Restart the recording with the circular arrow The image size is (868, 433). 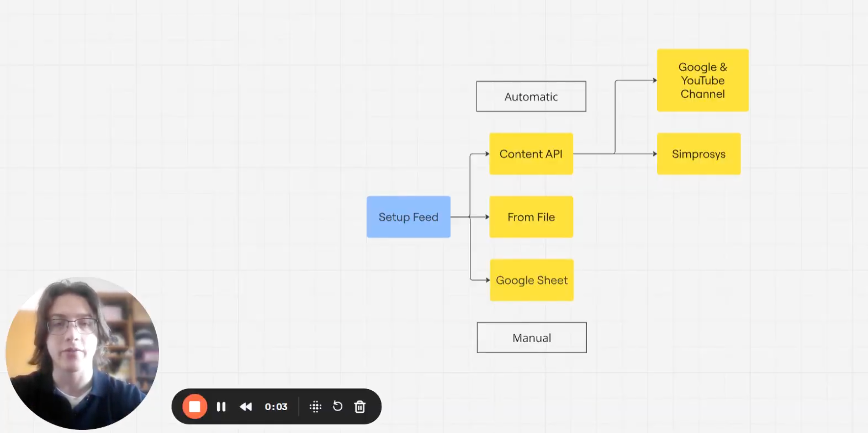point(337,406)
